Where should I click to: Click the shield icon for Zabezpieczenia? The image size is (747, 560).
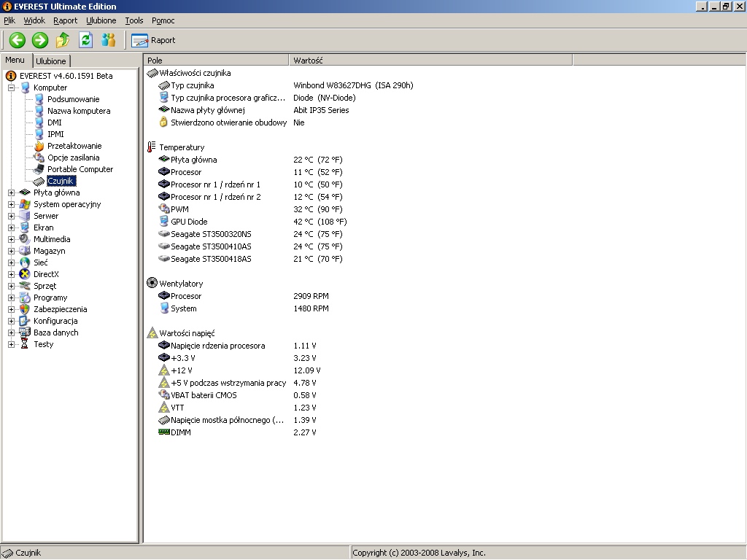(x=25, y=309)
